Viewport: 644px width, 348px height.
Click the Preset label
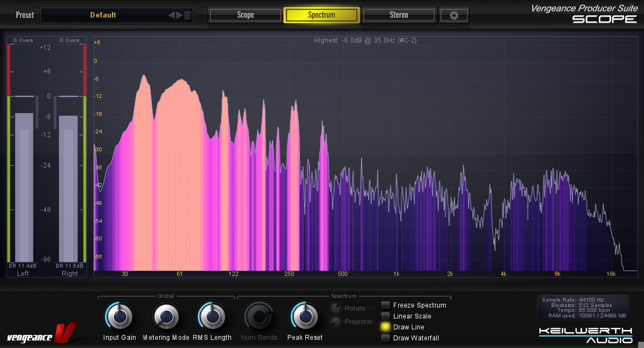[25, 15]
